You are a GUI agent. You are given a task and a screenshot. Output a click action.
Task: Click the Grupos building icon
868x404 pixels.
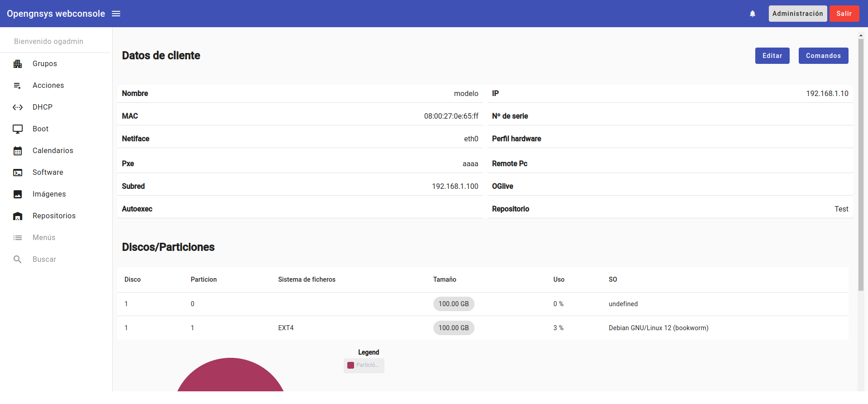tap(18, 64)
